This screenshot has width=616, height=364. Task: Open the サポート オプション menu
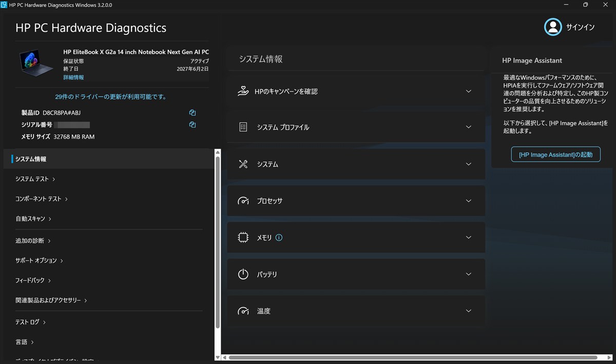point(39,260)
